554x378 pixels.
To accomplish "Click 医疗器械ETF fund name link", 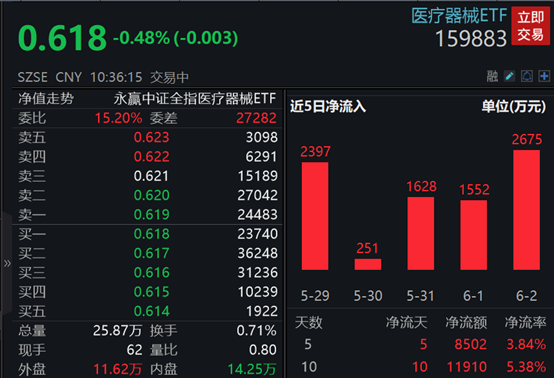I will (459, 16).
